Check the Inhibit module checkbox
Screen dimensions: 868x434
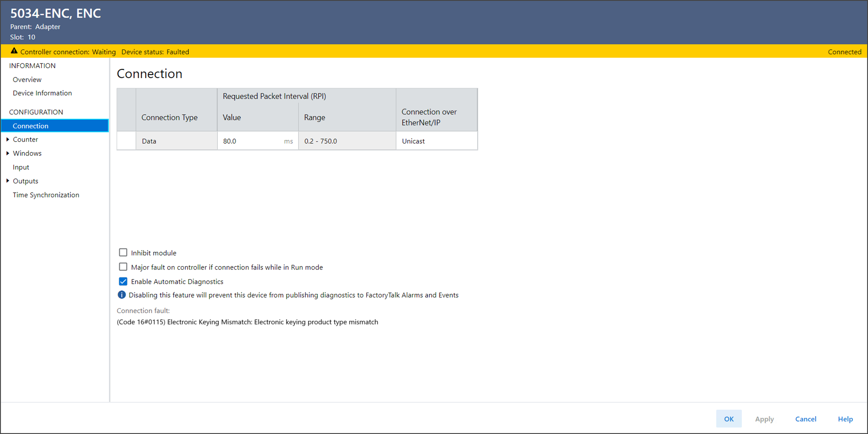point(123,253)
